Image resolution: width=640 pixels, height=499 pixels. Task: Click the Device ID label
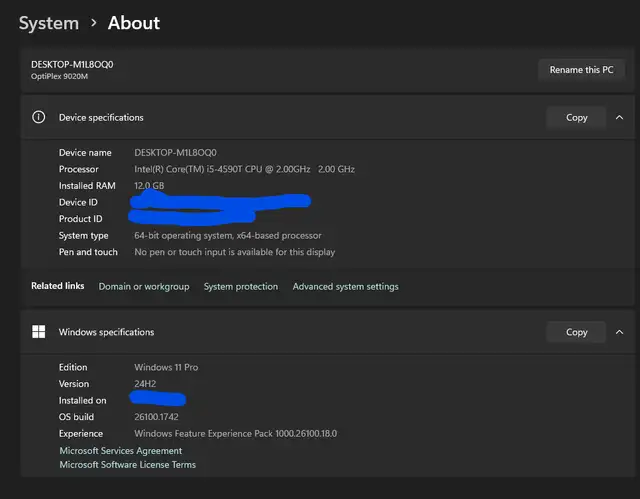point(78,202)
